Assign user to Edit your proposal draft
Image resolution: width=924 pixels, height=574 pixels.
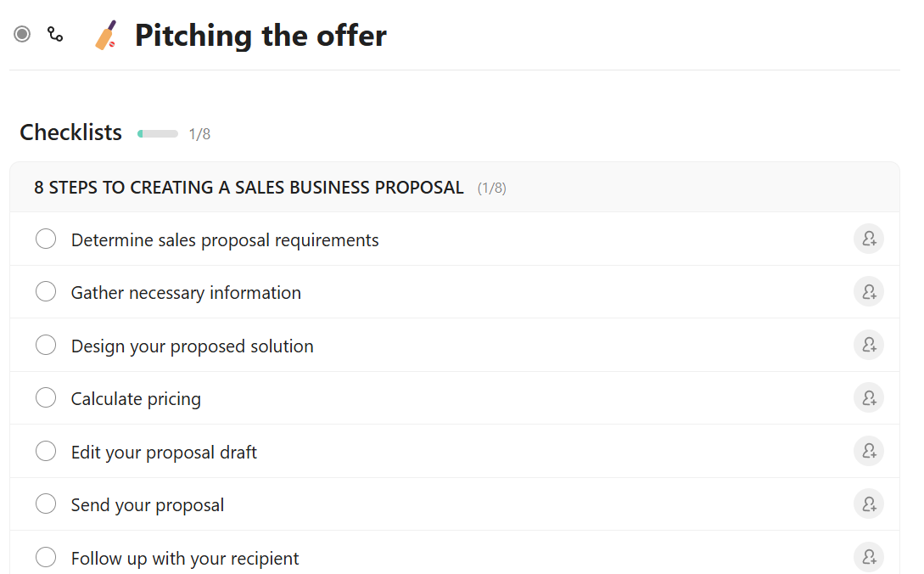pos(868,452)
